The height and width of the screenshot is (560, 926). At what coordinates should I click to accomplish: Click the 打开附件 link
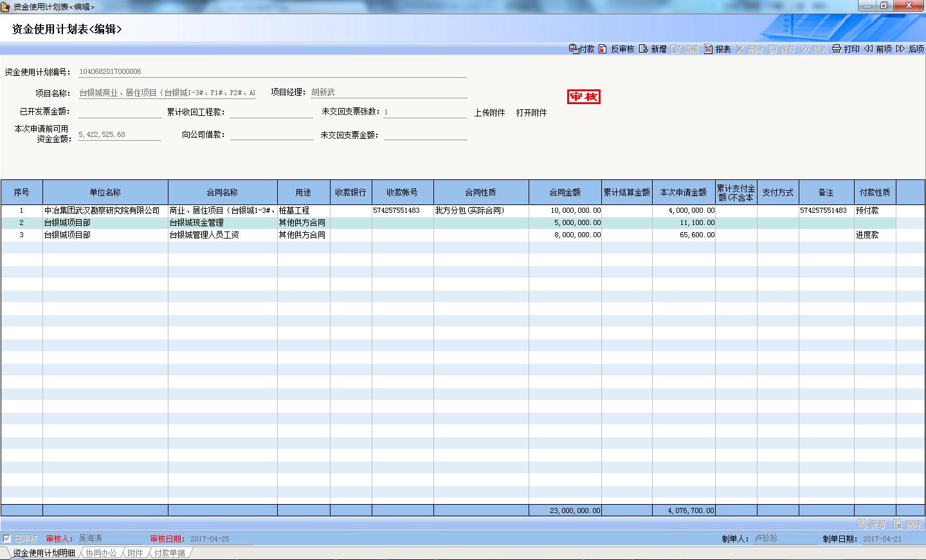pyautogui.click(x=531, y=113)
